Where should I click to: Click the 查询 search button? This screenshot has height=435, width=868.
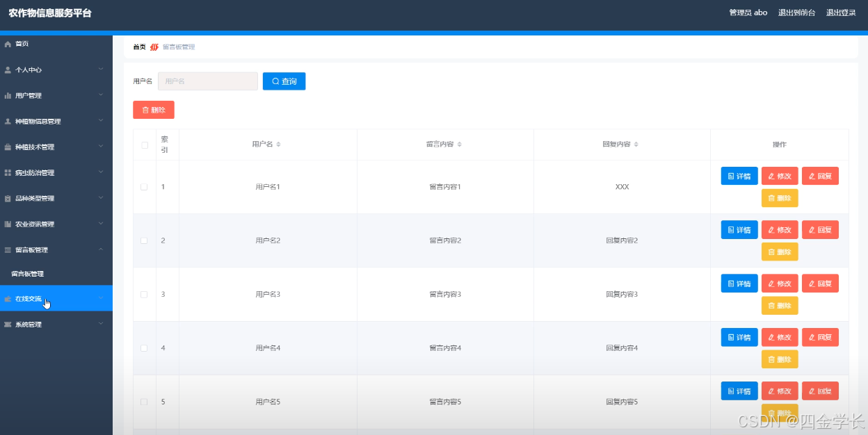pos(284,81)
